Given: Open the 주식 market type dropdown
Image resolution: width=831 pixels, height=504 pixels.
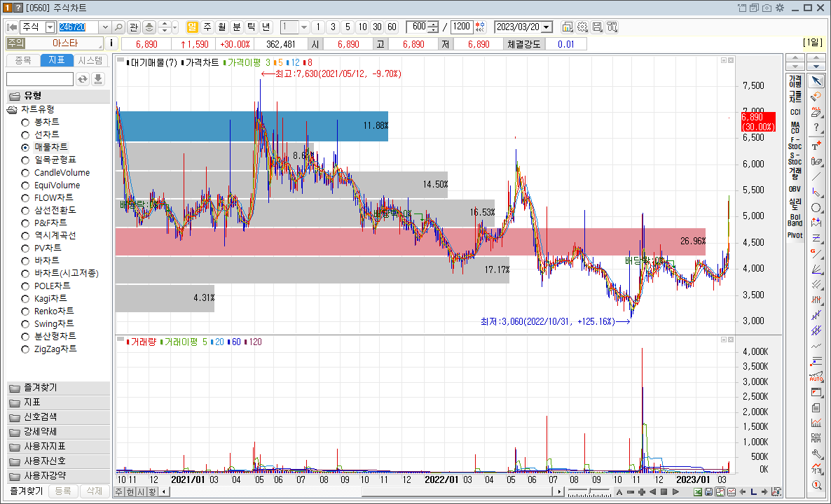Looking at the screenshot, I should pos(50,27).
